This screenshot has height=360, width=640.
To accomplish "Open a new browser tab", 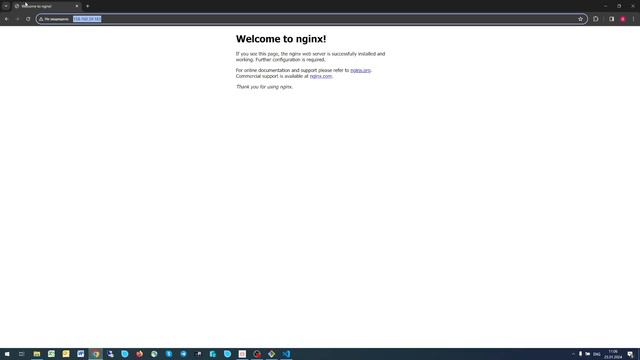I will pos(87,6).
